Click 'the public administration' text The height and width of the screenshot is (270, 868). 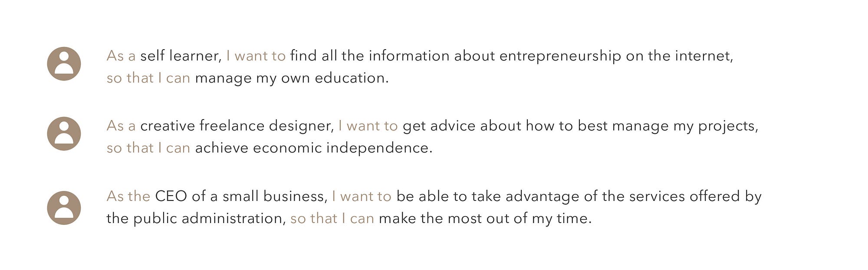click(196, 219)
